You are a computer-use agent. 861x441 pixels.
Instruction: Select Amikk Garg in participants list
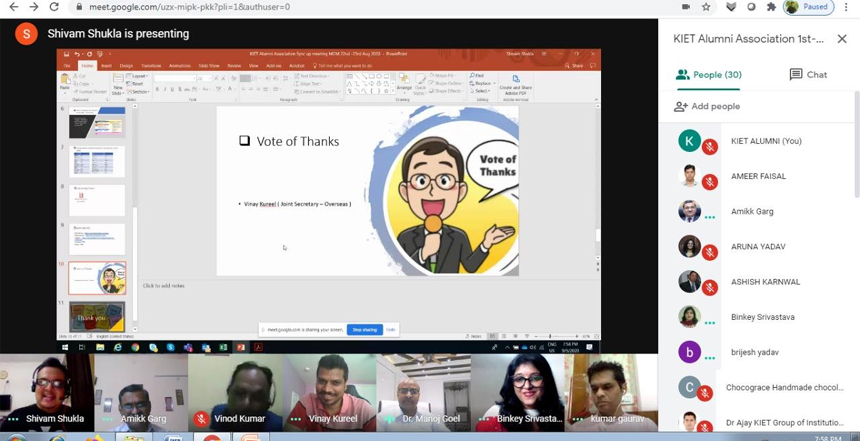coord(752,212)
